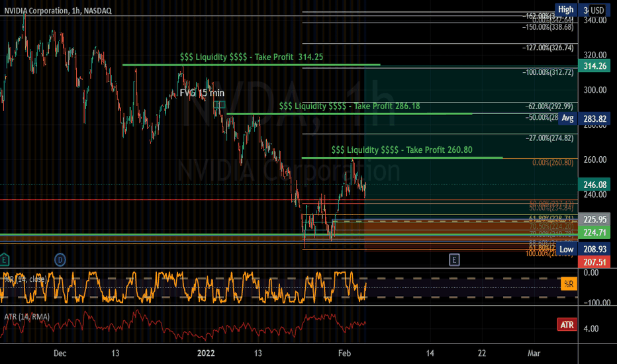Click the green 224.71 price tag
617x364 pixels.
(x=594, y=232)
